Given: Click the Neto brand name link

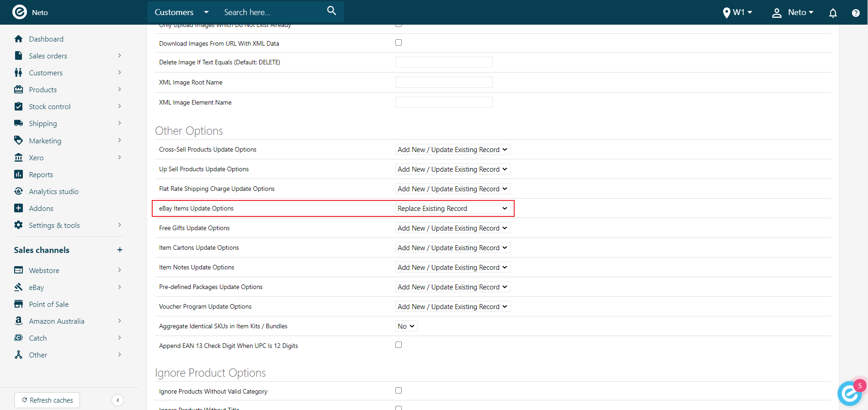Looking at the screenshot, I should pos(40,13).
